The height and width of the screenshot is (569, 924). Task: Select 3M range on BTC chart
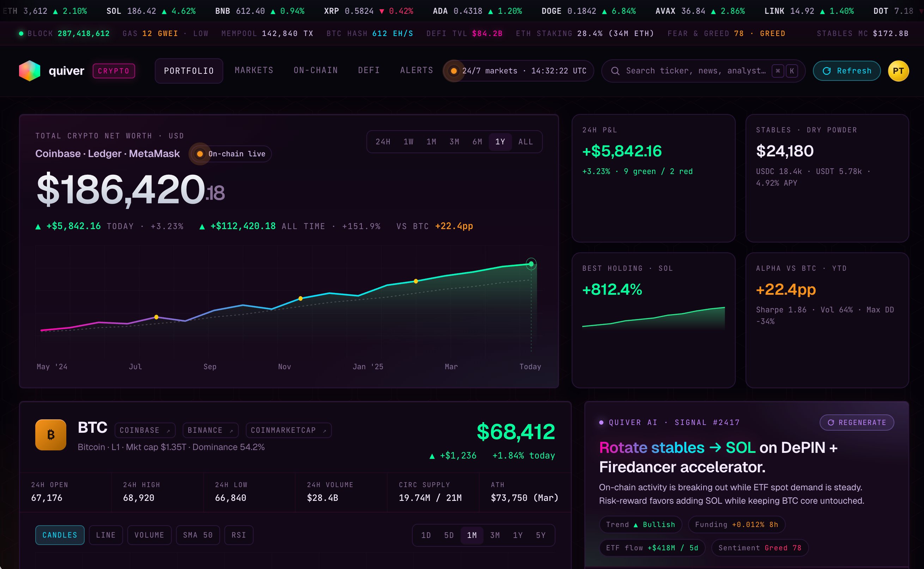pos(495,535)
